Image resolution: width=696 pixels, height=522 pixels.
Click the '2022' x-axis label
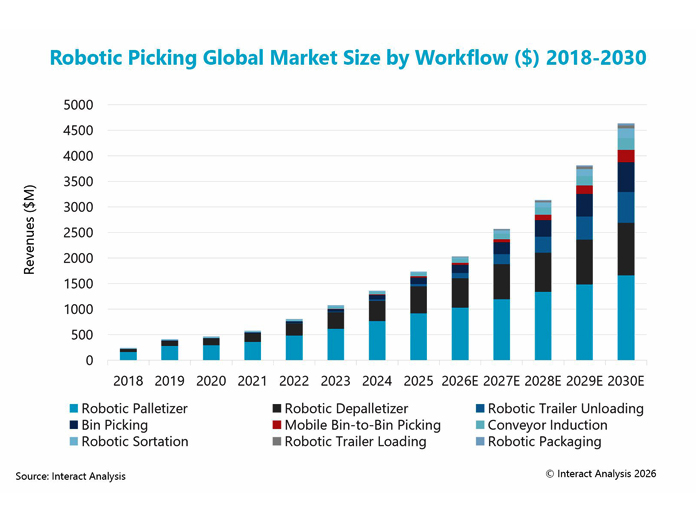tap(294, 381)
